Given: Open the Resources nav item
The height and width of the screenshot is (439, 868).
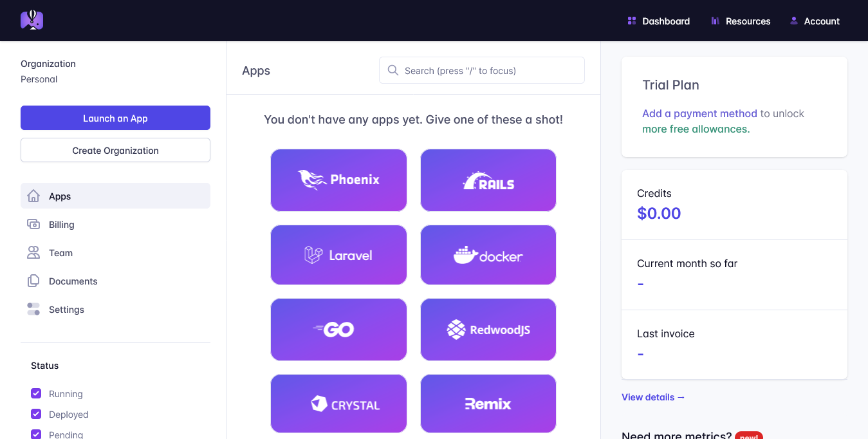Looking at the screenshot, I should pyautogui.click(x=741, y=21).
